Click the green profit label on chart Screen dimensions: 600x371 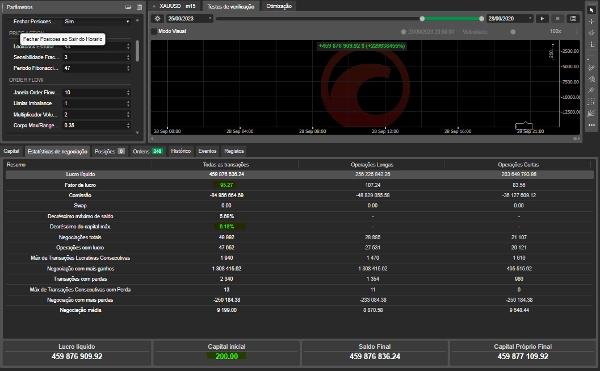point(362,46)
